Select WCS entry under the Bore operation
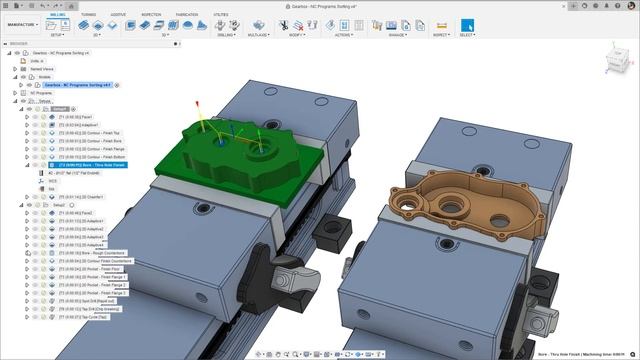640x360 pixels. 53,181
